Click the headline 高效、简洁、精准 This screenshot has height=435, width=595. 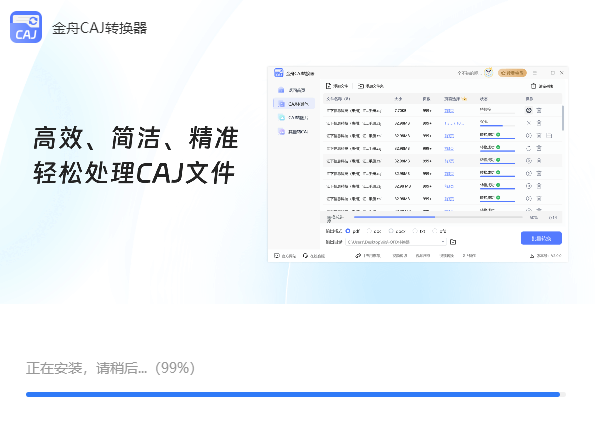pyautogui.click(x=136, y=138)
